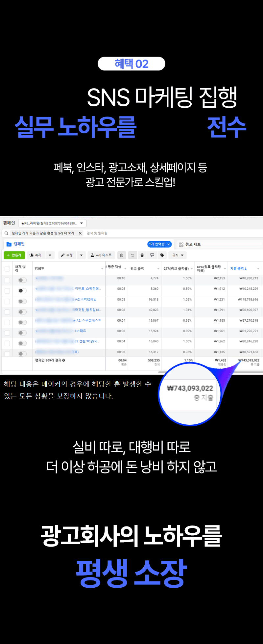Open the dropdown arrow next to 복제
Viewport: 263px width, 644px height.
[x=50, y=255]
